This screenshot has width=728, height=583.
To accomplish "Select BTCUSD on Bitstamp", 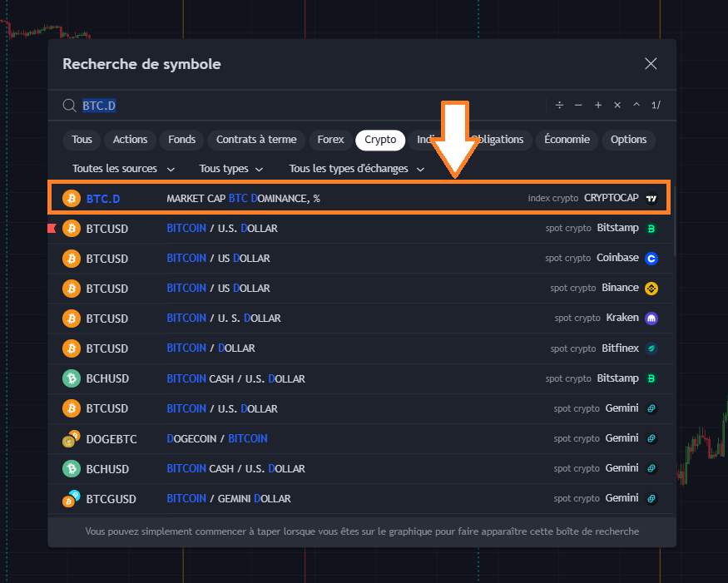I will point(361,229).
